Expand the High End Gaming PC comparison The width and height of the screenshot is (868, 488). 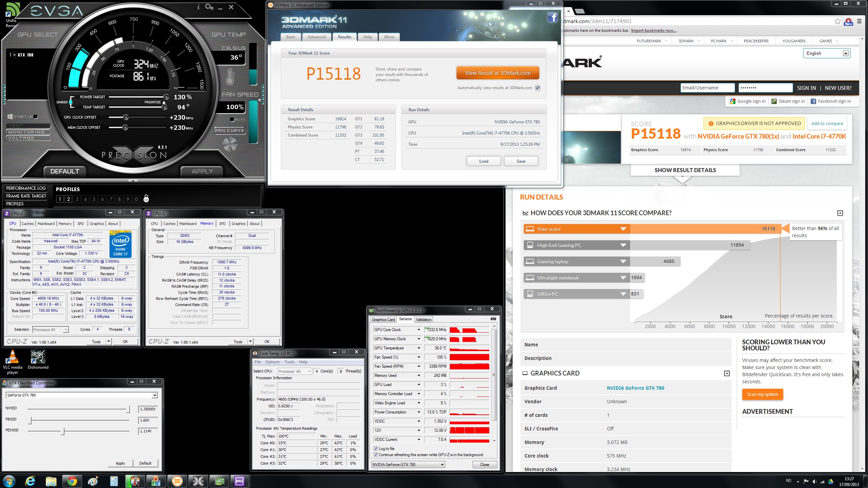tap(623, 245)
